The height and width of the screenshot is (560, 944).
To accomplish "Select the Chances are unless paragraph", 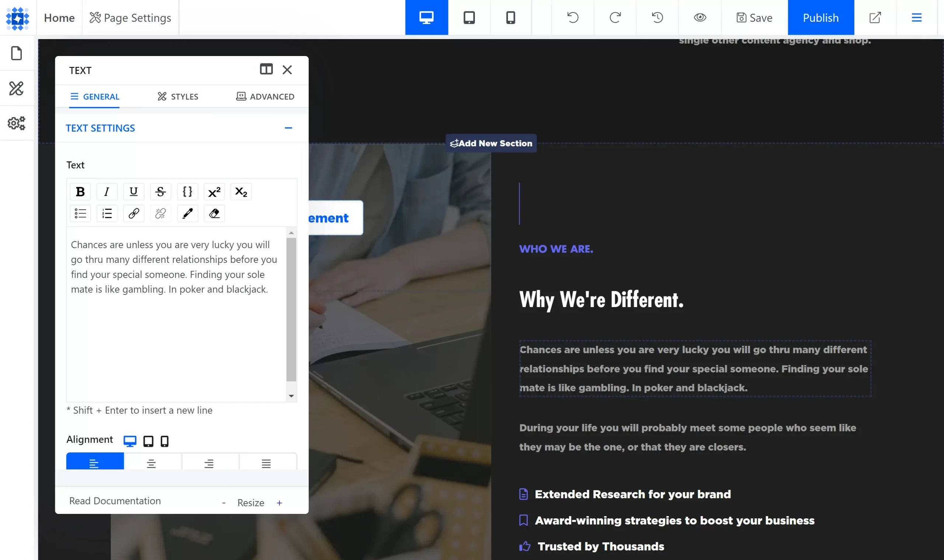I will [695, 369].
